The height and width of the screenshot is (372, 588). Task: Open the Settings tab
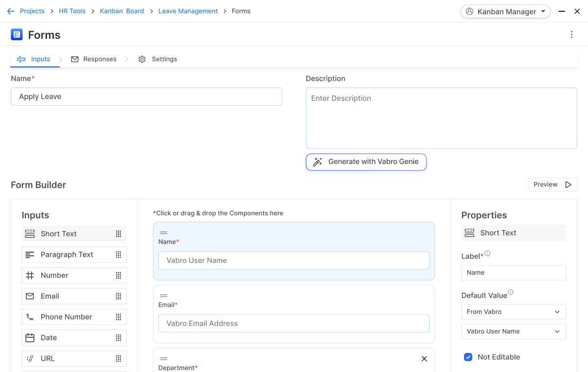(x=165, y=59)
